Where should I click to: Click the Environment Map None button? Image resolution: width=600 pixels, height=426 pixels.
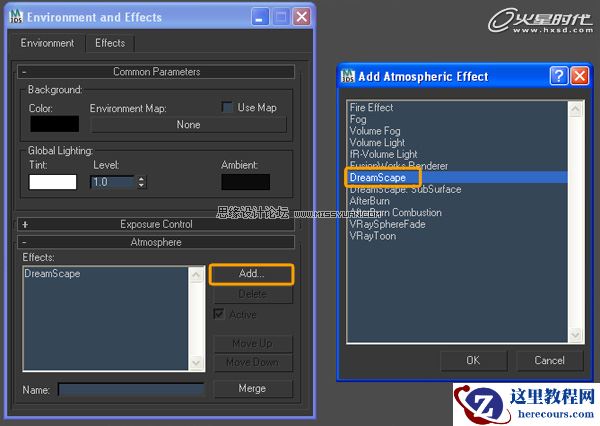(188, 125)
